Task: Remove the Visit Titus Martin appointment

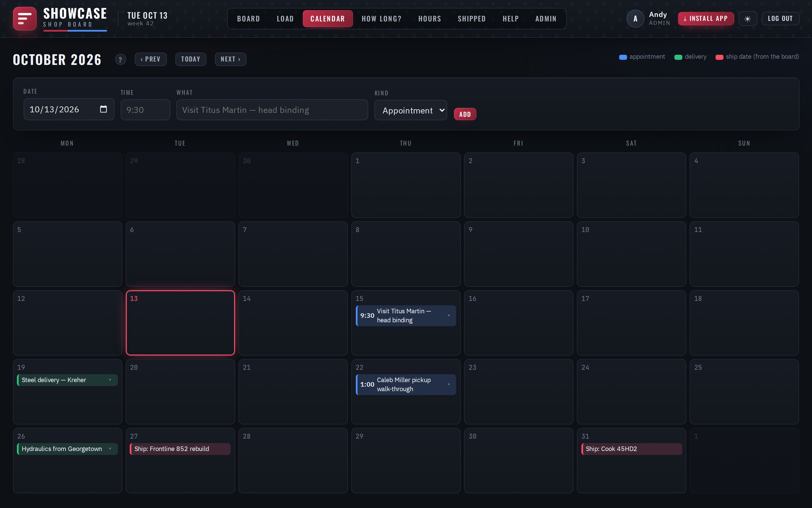Action: tap(449, 316)
